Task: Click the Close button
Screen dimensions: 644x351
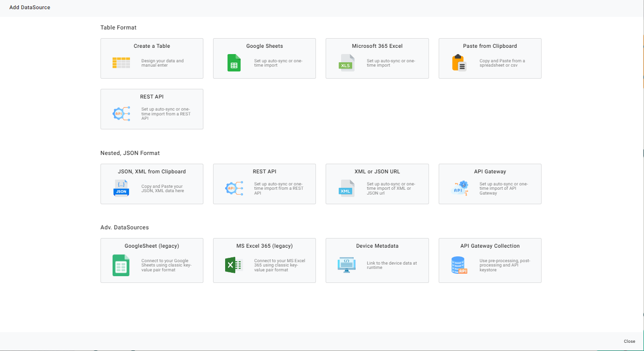Action: tap(629, 341)
